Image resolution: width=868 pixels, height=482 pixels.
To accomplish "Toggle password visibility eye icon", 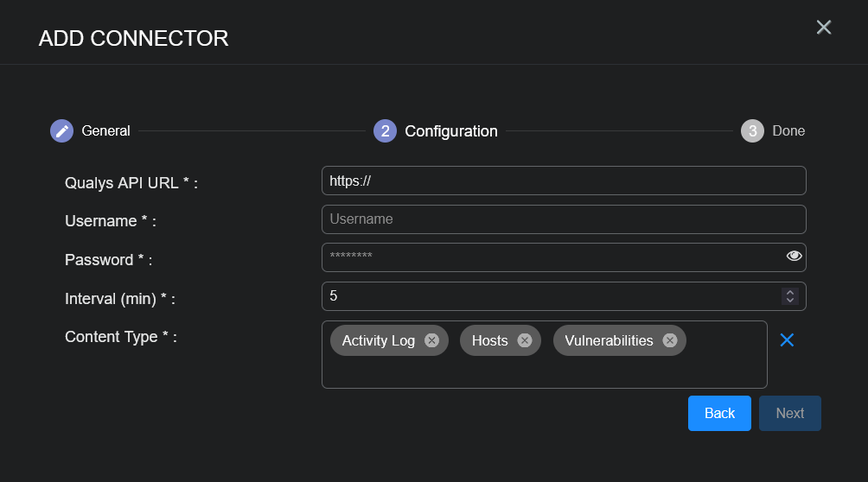I will [x=795, y=257].
